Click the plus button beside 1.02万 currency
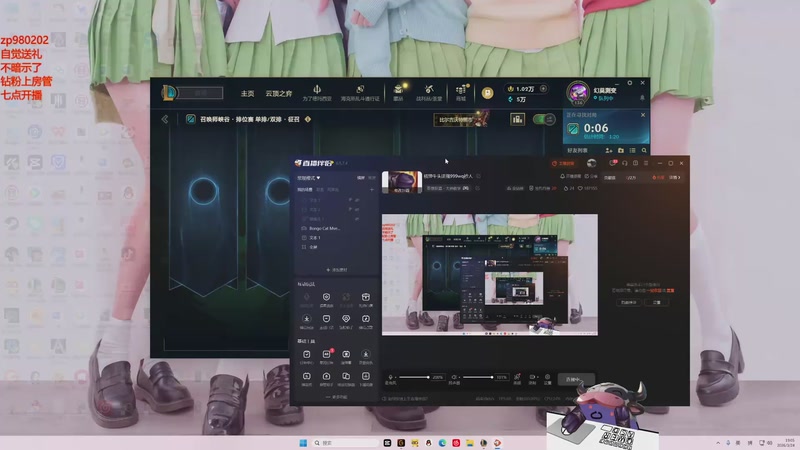This screenshot has width=800, height=450. point(543,88)
